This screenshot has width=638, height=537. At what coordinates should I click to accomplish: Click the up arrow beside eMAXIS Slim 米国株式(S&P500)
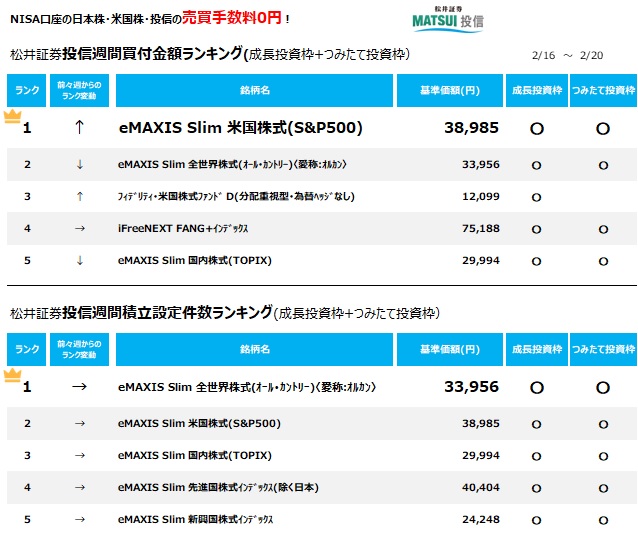[80, 128]
